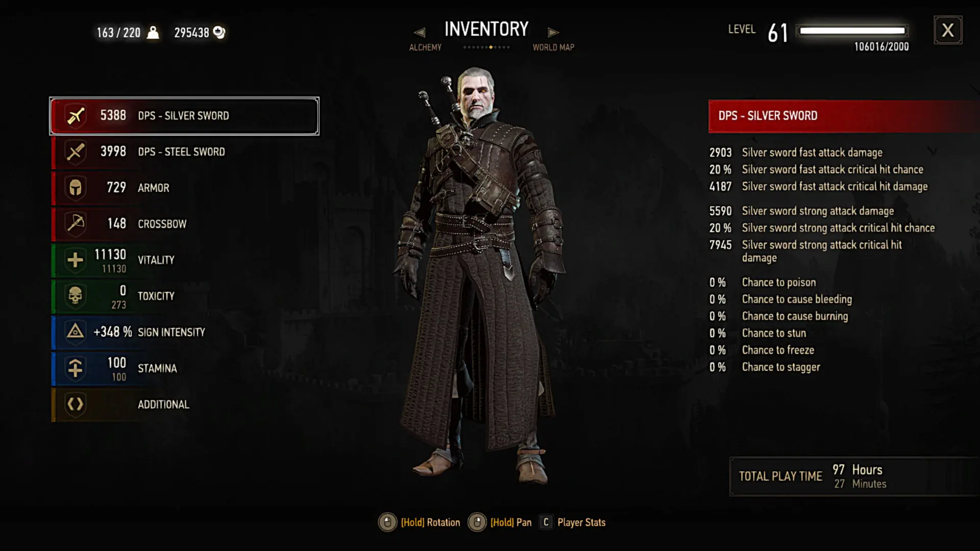This screenshot has height=551, width=980.
Task: Switch to the World Map tab
Action: pyautogui.click(x=553, y=47)
